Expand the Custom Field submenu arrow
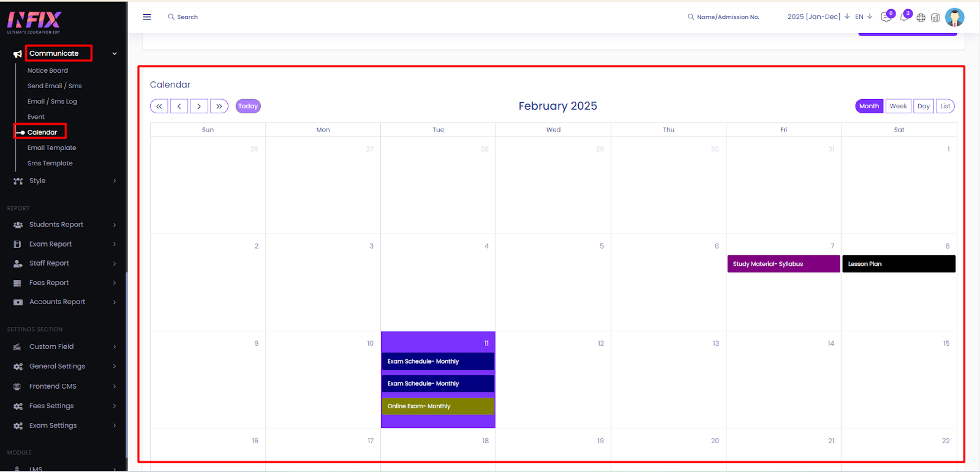The width and height of the screenshot is (980, 472). (x=115, y=347)
